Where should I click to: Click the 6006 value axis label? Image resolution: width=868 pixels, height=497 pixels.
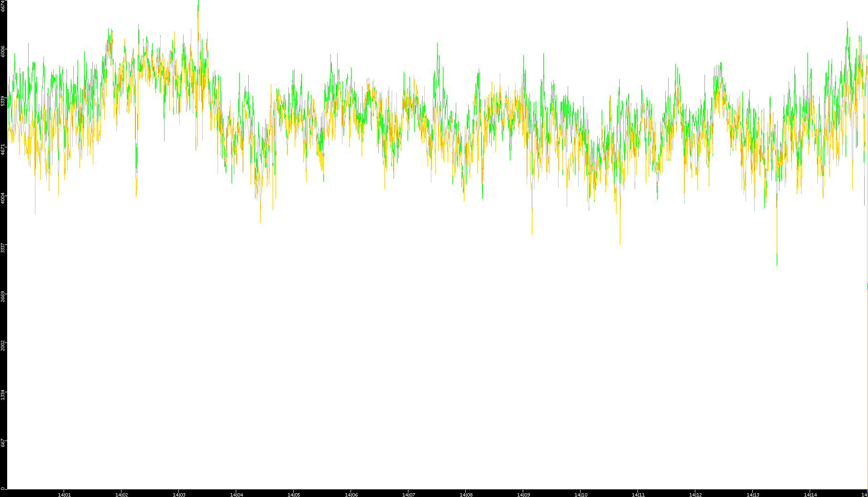tap(3, 51)
